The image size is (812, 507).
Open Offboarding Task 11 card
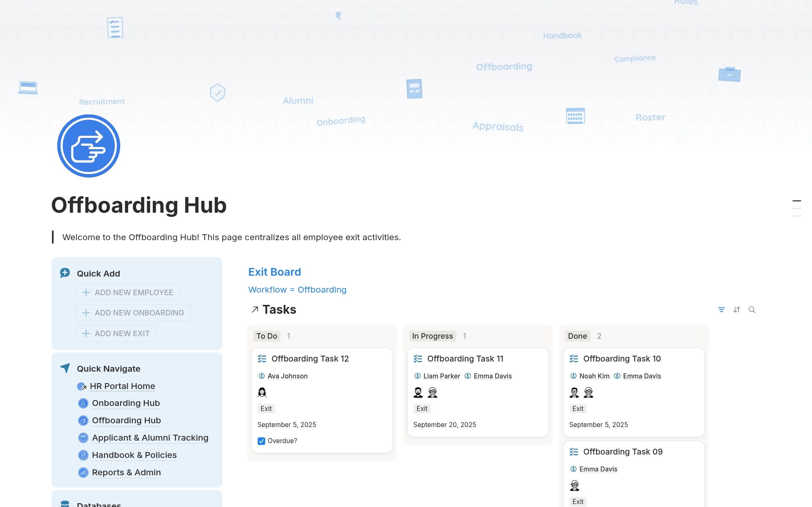(478, 392)
